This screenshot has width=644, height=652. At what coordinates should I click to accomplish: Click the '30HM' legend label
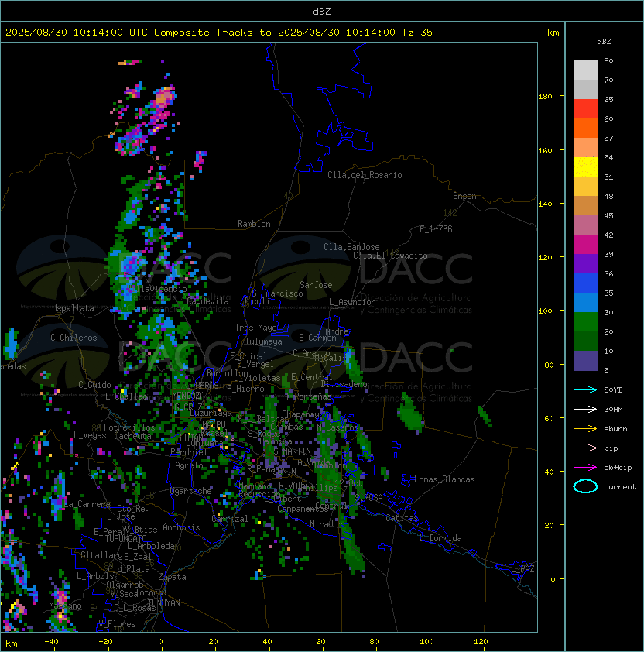pos(613,409)
